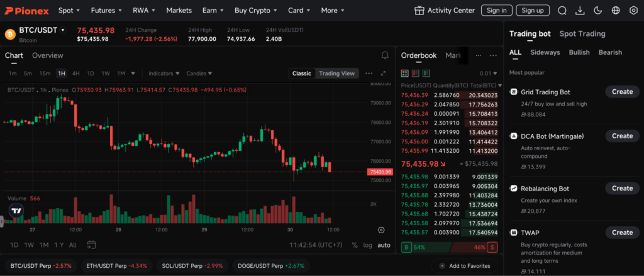
Task: Open the search magnifier icon
Action: tap(562, 11)
